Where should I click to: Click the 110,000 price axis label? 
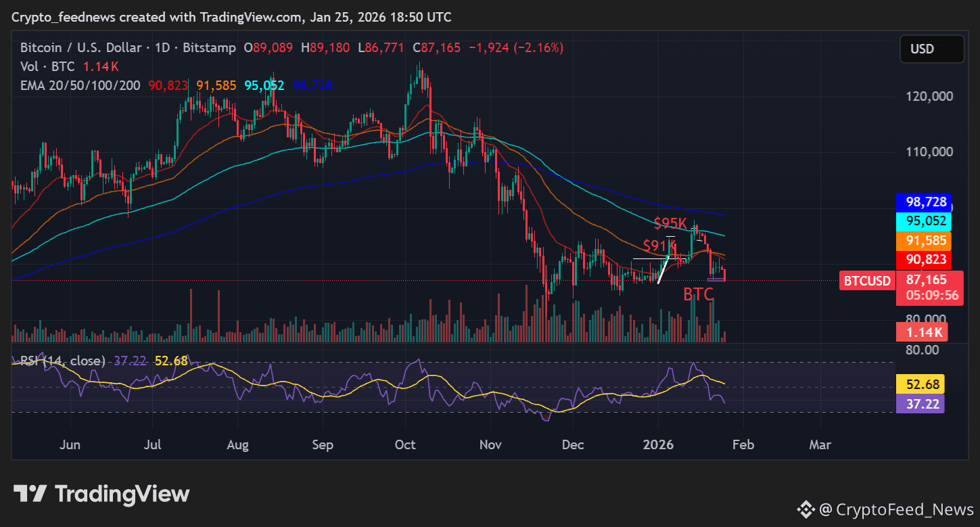(x=929, y=152)
